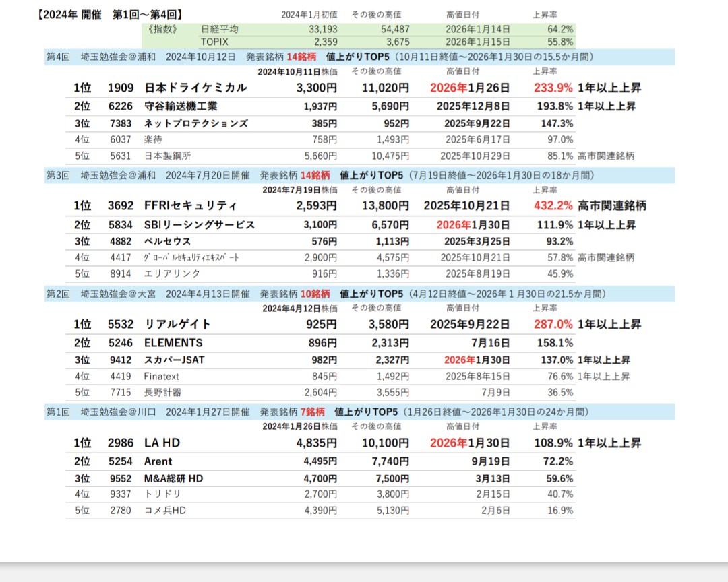Click the stock name 楽待
728x582 pixels.
point(153,139)
